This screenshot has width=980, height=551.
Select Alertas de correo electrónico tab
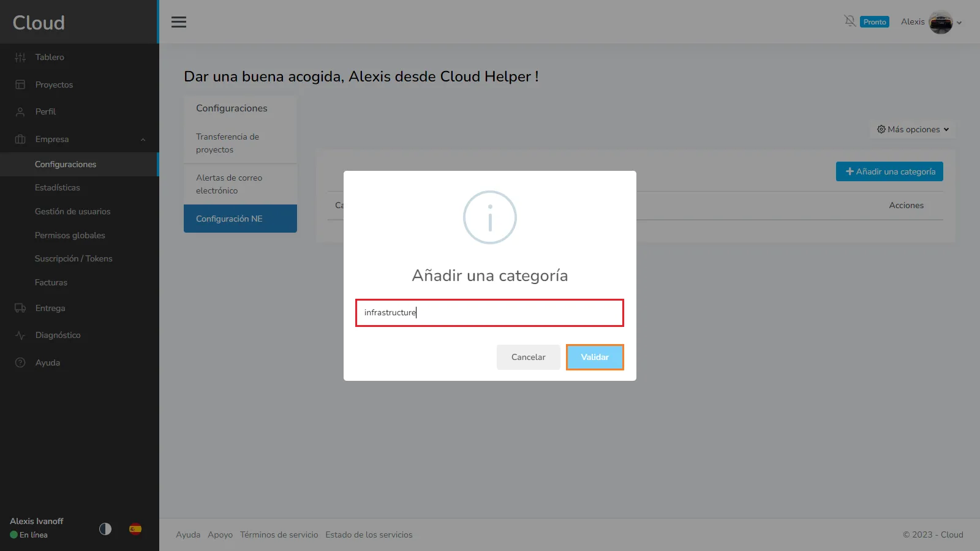tap(240, 184)
